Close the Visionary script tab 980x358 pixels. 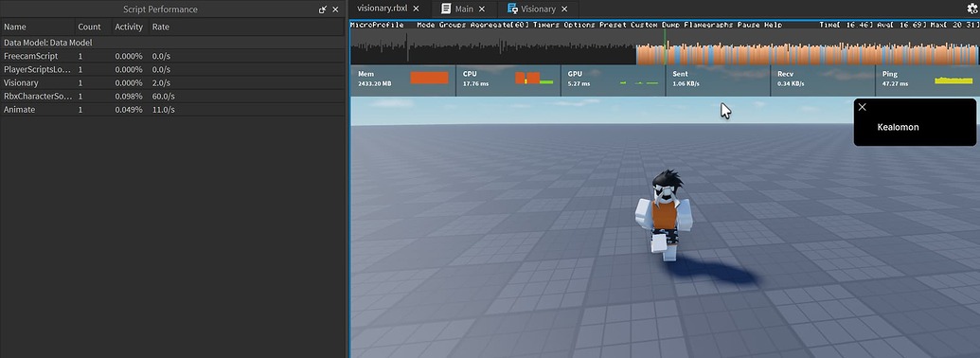click(x=564, y=9)
